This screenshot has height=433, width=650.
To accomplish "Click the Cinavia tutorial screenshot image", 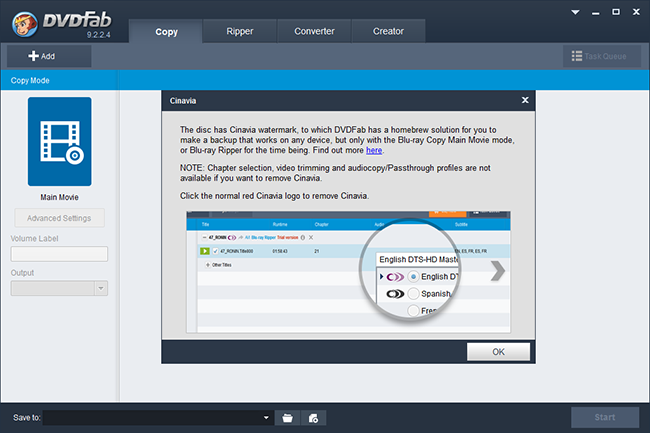I will [348, 272].
